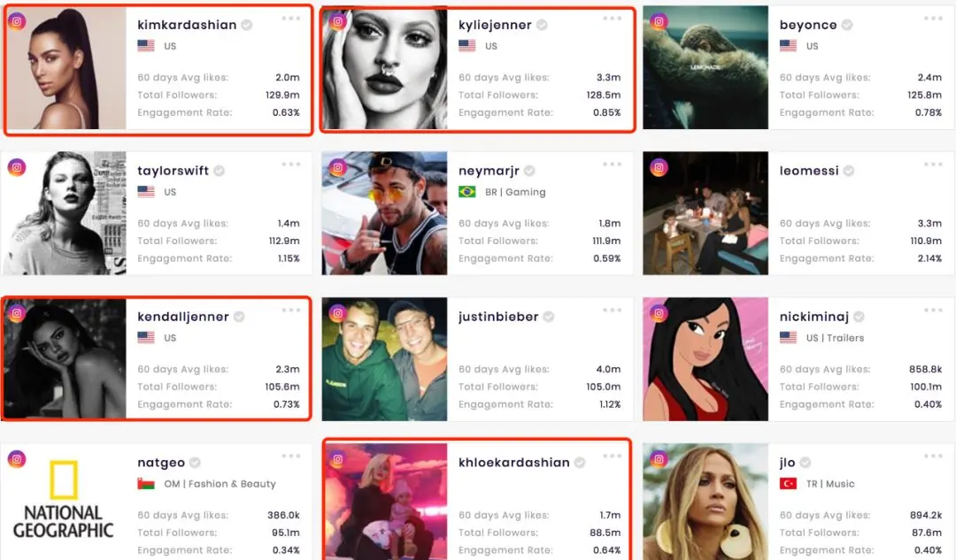Image resolution: width=956 pixels, height=560 pixels.
Task: Open three-dot menu on nickiminaj card
Action: click(933, 310)
